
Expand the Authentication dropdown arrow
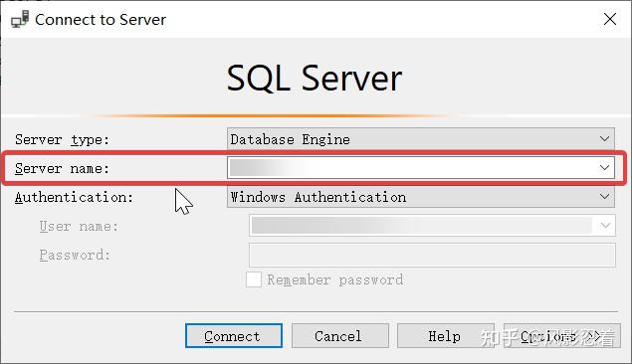coord(604,197)
